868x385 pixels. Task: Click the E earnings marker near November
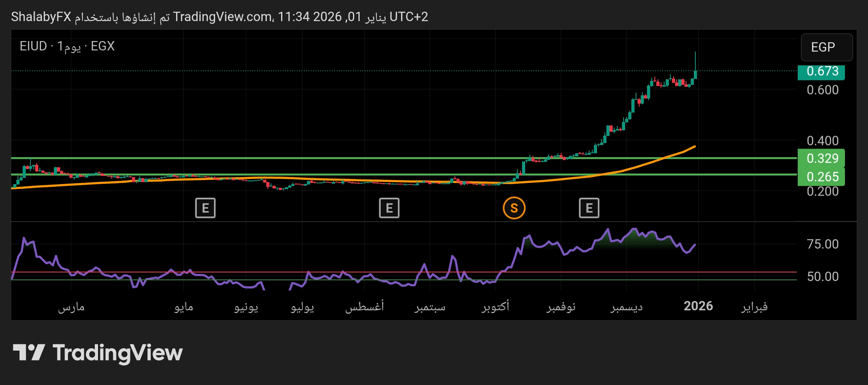589,208
